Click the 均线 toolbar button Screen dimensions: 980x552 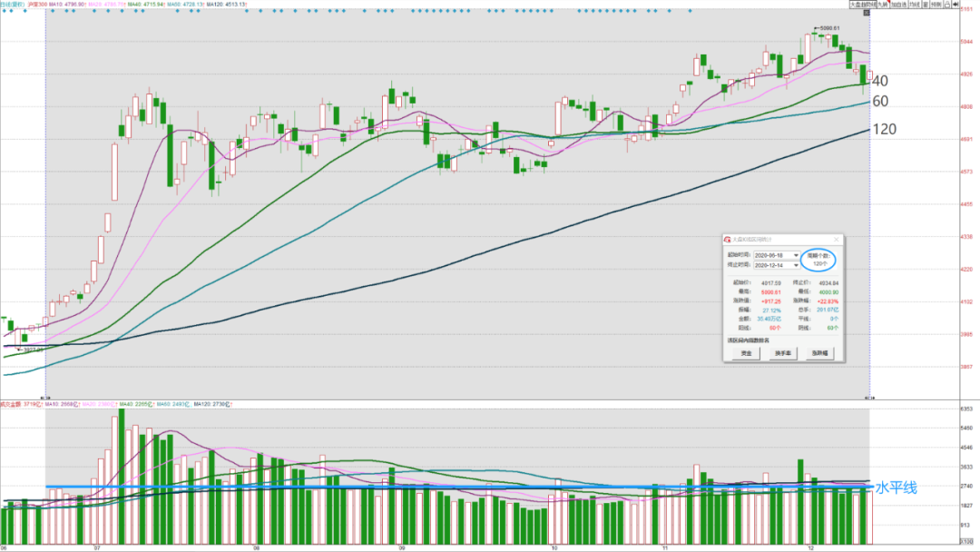[x=915, y=5]
